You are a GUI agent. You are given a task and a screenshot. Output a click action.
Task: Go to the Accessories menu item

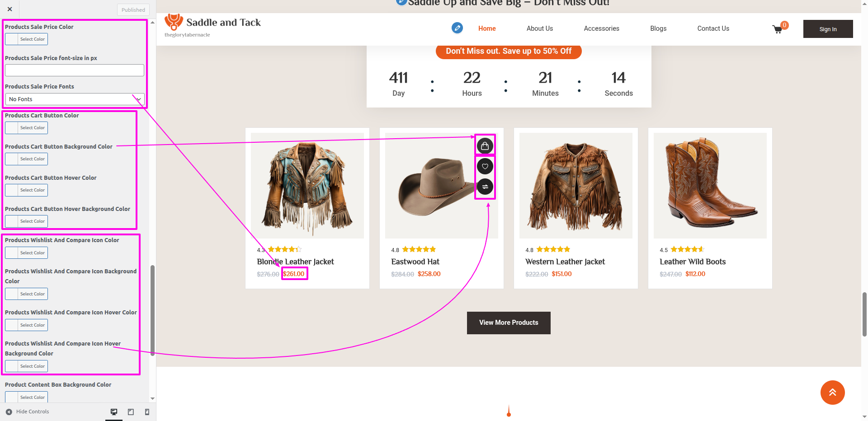(601, 28)
